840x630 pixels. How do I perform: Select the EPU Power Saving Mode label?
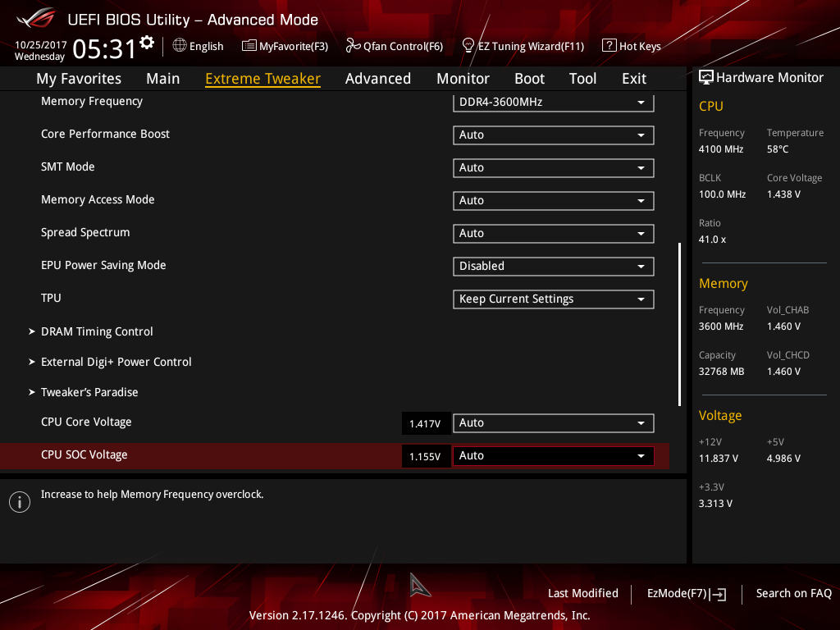(x=103, y=265)
